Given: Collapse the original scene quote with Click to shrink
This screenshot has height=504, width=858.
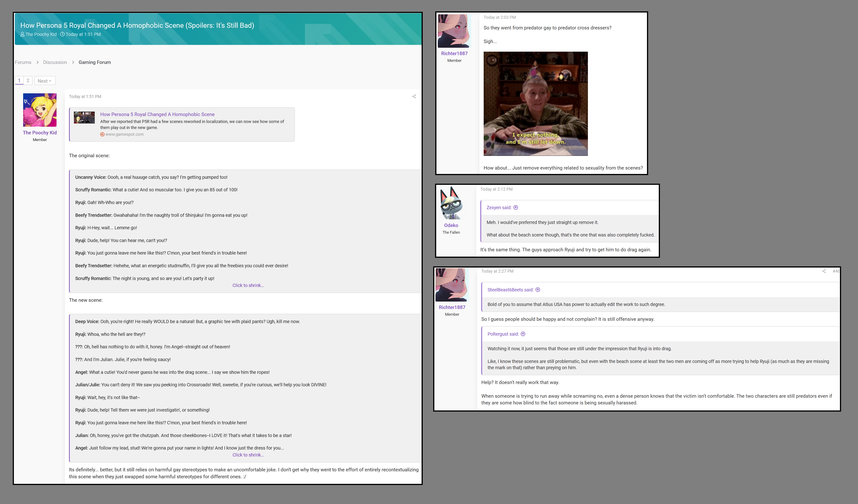Looking at the screenshot, I should 248,285.
